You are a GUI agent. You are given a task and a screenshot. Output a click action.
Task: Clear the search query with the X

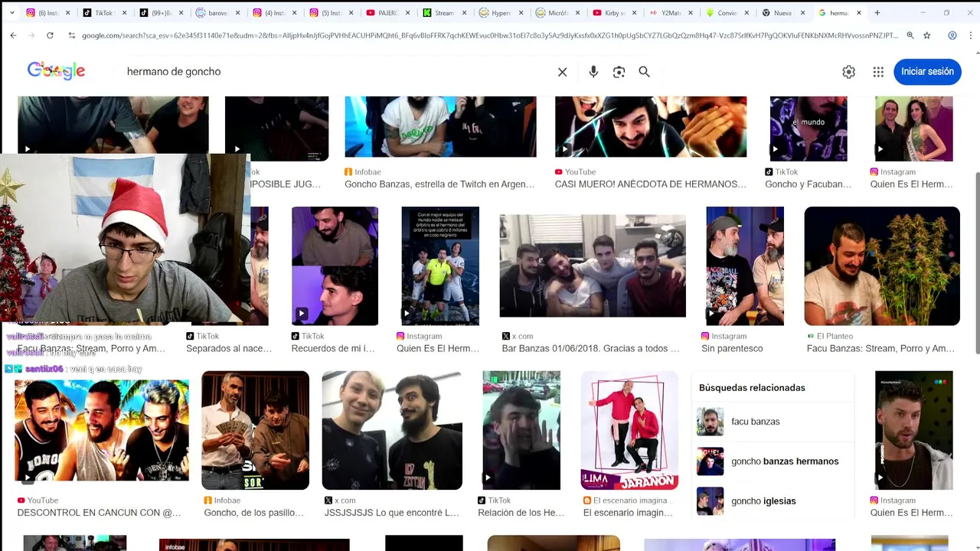point(563,72)
